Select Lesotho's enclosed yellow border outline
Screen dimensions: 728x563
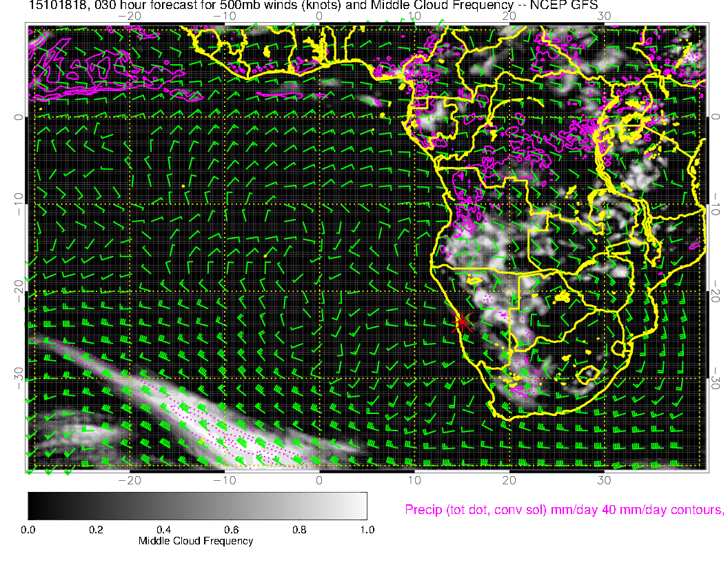coord(587,375)
